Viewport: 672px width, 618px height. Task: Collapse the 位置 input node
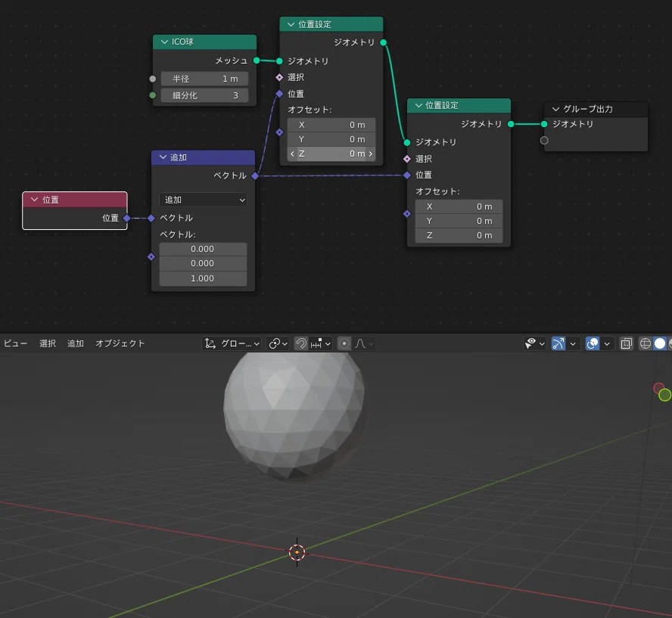pyautogui.click(x=34, y=200)
